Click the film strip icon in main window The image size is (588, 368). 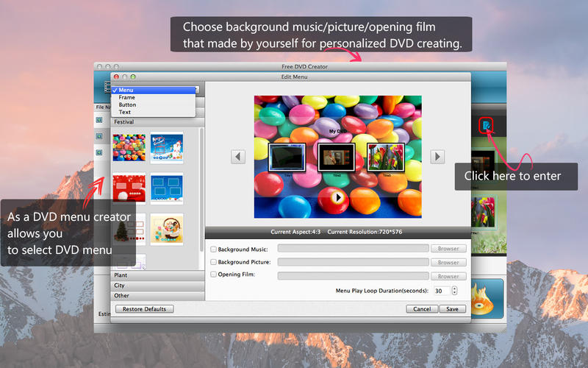[x=107, y=87]
